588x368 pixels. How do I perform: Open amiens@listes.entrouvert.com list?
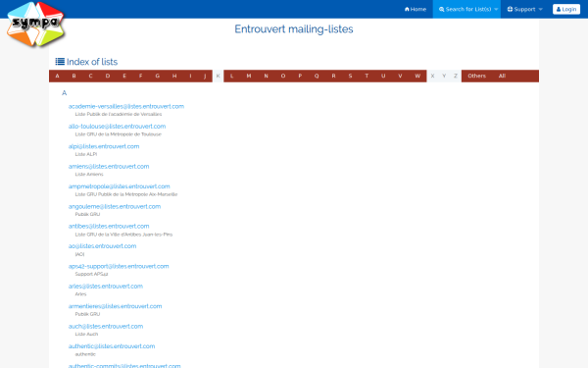[109, 167]
